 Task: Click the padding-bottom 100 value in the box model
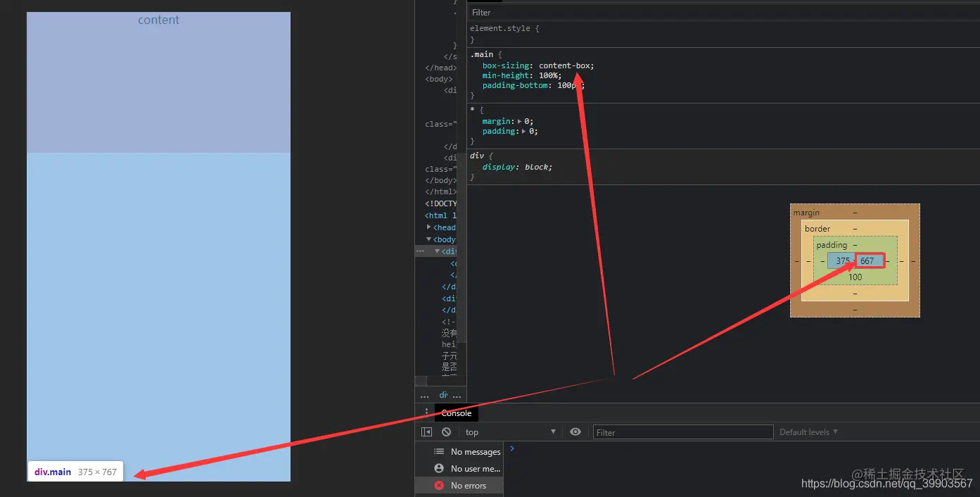855,277
